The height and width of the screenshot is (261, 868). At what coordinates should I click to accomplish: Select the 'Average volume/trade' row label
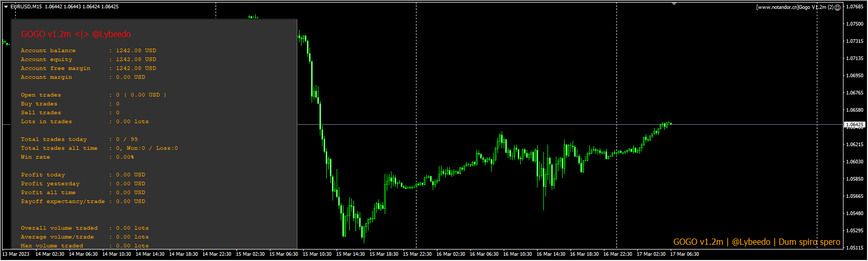(x=57, y=237)
